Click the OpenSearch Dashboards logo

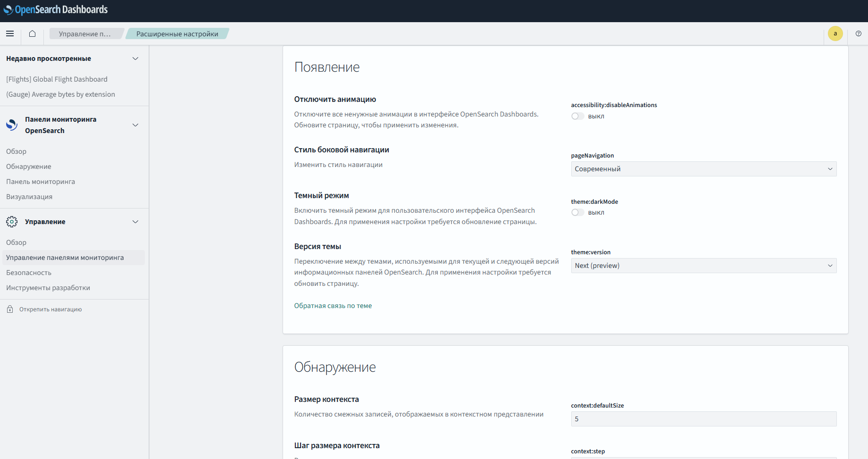[x=56, y=10]
